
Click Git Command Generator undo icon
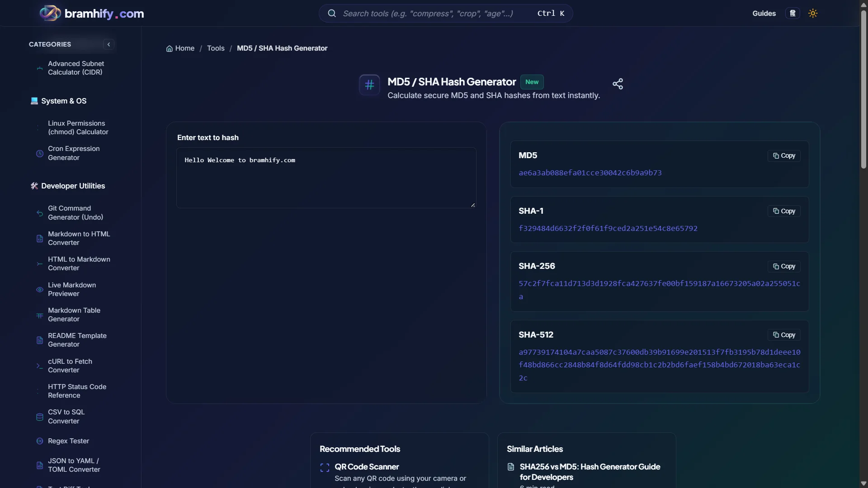point(40,213)
